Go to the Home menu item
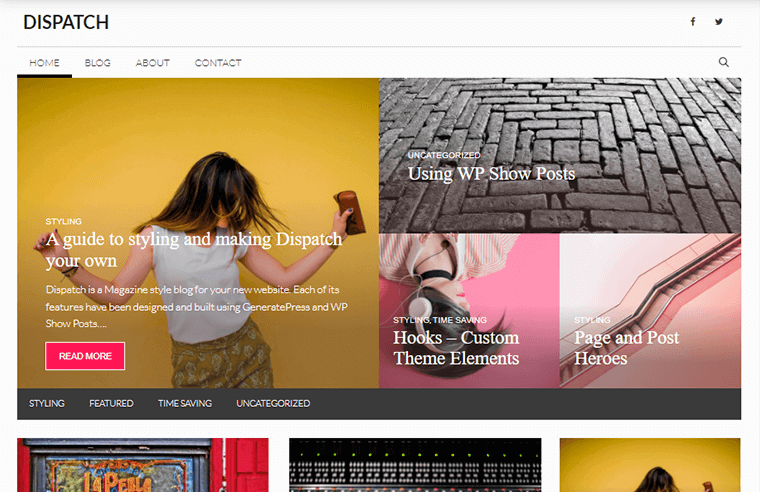This screenshot has width=760, height=492. coord(44,63)
